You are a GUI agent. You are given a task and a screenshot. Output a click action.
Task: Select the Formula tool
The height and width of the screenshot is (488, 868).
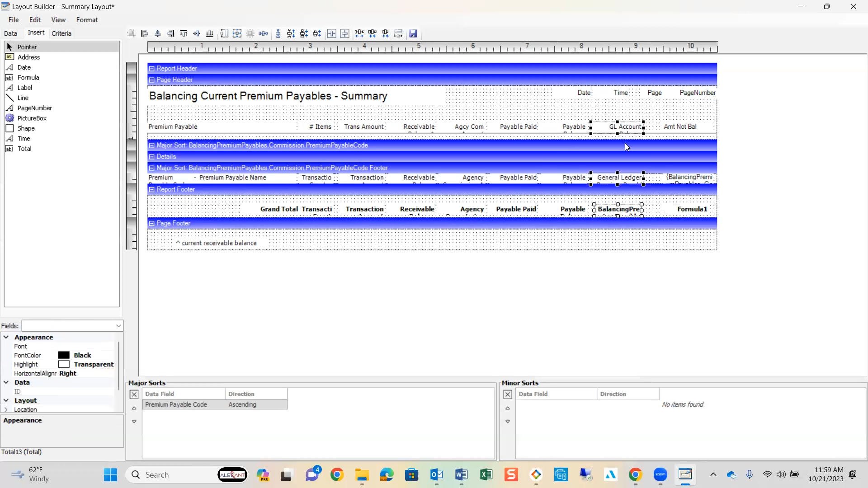28,77
